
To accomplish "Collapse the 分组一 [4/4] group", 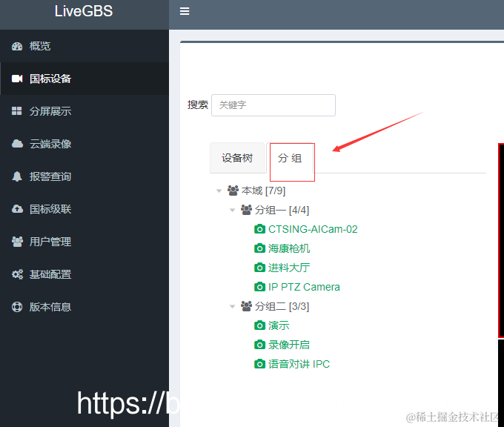I will (x=233, y=211).
